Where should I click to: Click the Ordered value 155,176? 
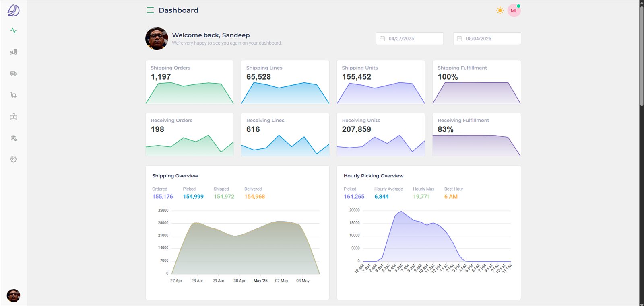[x=163, y=197]
